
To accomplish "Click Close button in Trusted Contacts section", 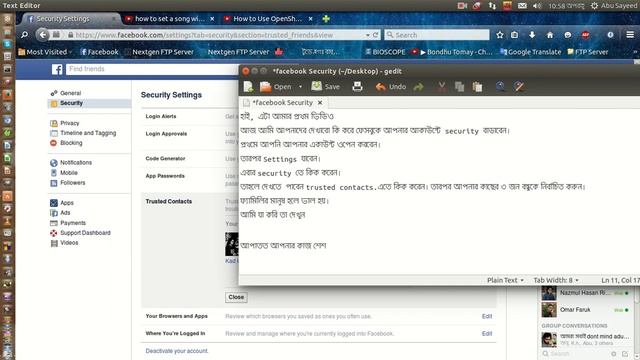I will pyautogui.click(x=236, y=297).
